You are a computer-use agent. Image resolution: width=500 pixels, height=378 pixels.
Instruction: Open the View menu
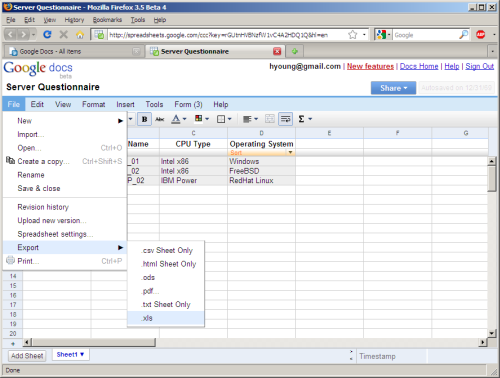63,104
